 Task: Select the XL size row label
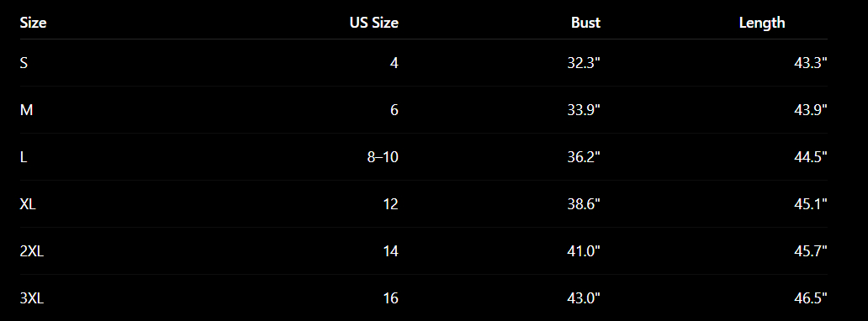pyautogui.click(x=29, y=204)
